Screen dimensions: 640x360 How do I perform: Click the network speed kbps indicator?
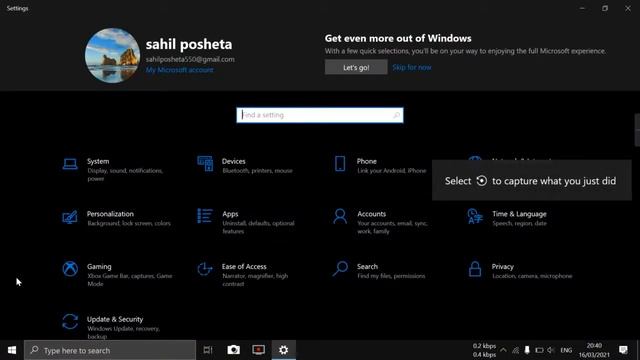(x=484, y=350)
